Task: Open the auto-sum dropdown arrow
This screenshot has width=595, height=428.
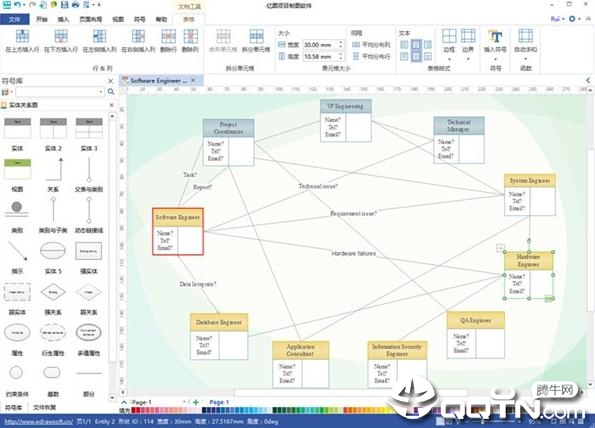Action: pos(526,59)
